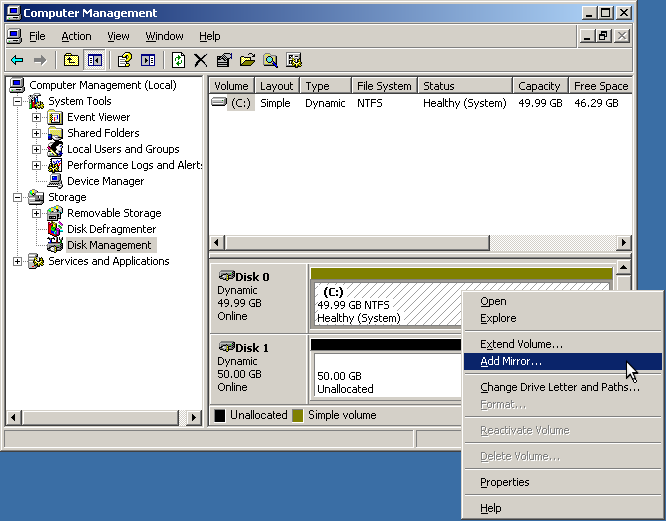This screenshot has width=666, height=521.
Task: Click the Storage node icon
Action: click(36, 197)
